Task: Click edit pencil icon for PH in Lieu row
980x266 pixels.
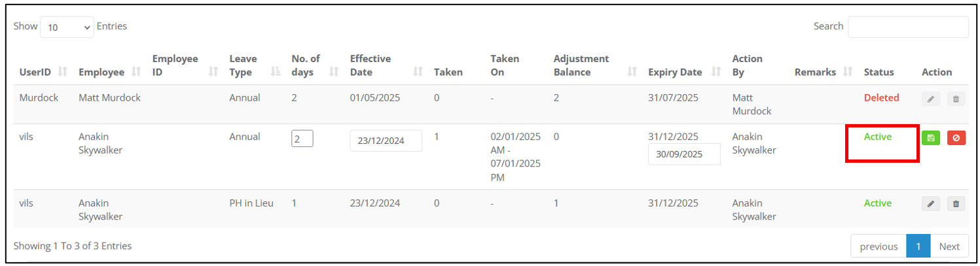Action: pos(931,204)
